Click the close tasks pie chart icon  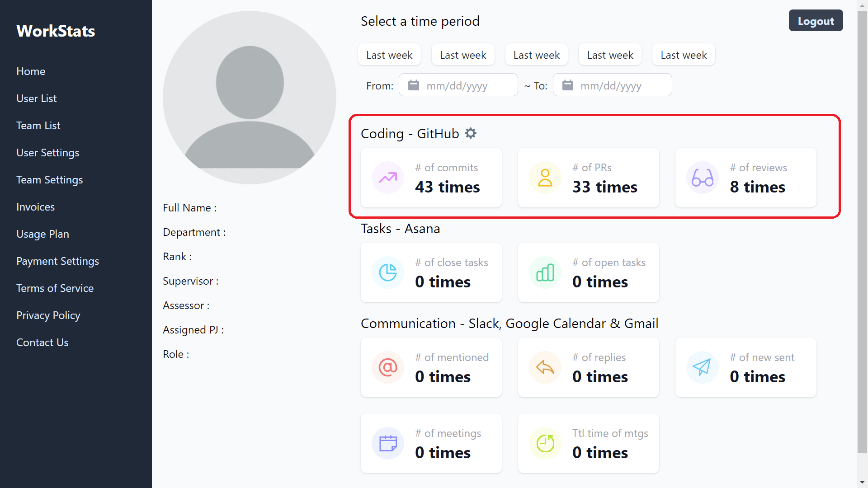(388, 272)
